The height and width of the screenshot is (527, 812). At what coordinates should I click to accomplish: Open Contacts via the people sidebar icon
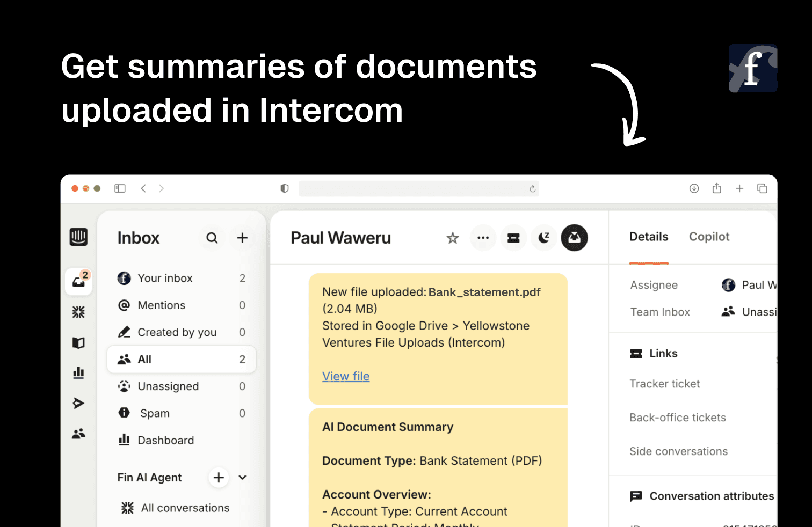(78, 434)
